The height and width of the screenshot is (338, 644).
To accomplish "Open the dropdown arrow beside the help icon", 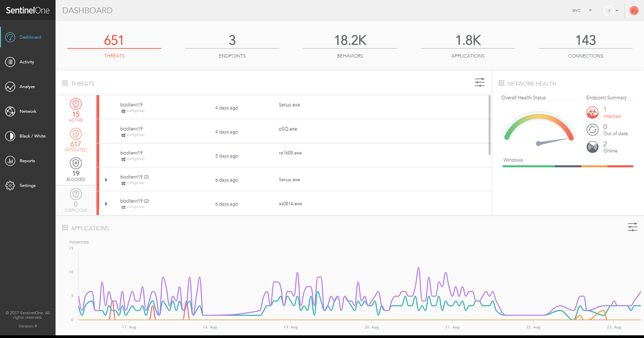I will point(618,10).
